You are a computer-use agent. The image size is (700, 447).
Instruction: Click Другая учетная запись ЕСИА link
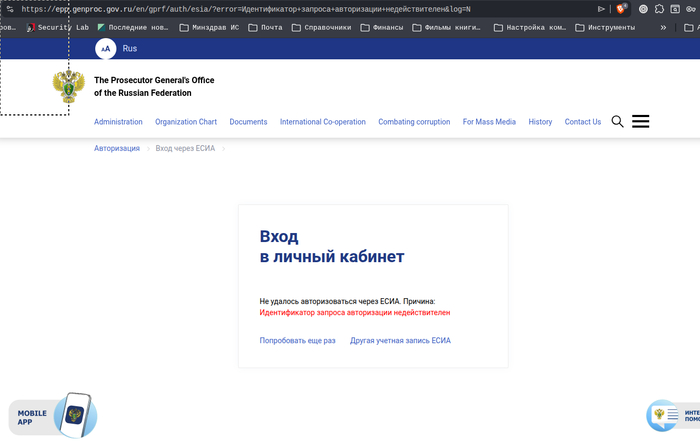point(400,341)
